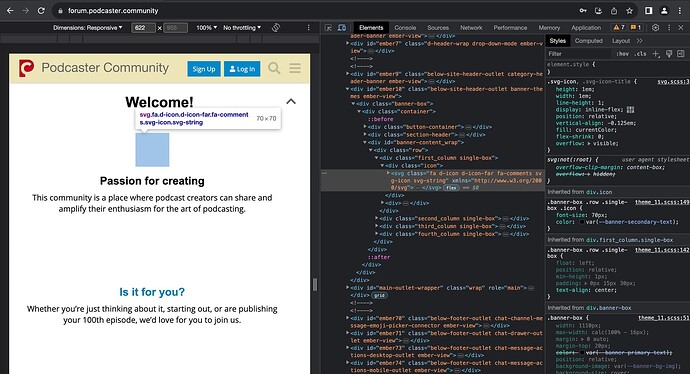Click the new style rule plus icon

[x=656, y=54]
